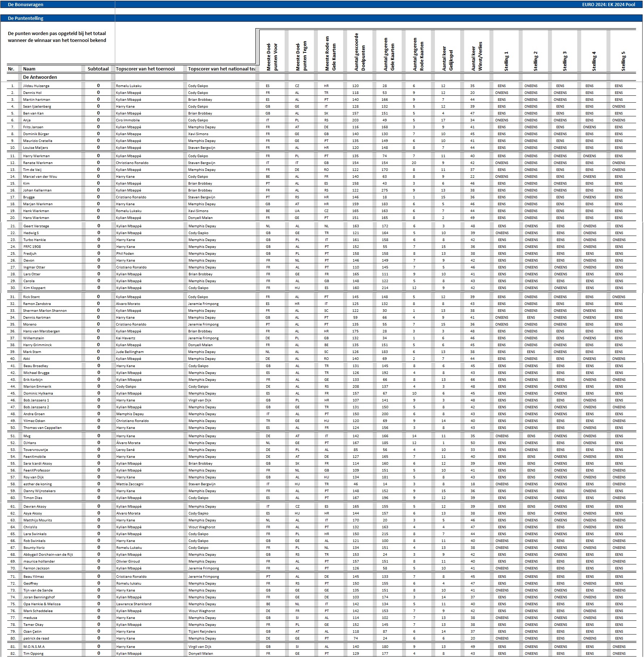Click the name 'FRFC 1908'
The image size is (644, 658).
(x=32, y=247)
